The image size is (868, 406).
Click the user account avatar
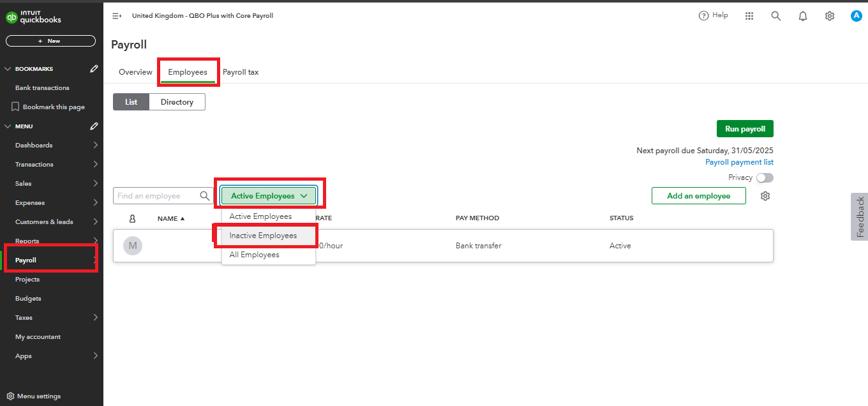tap(857, 16)
